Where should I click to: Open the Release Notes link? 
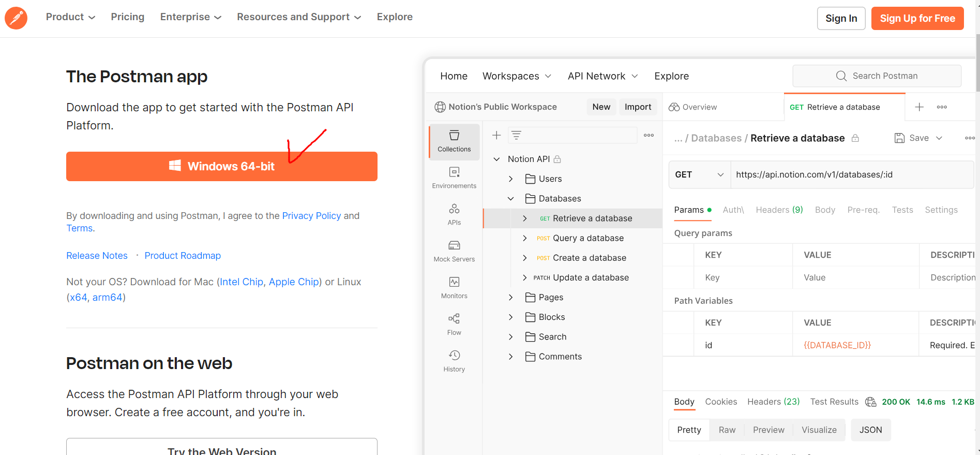click(x=97, y=256)
